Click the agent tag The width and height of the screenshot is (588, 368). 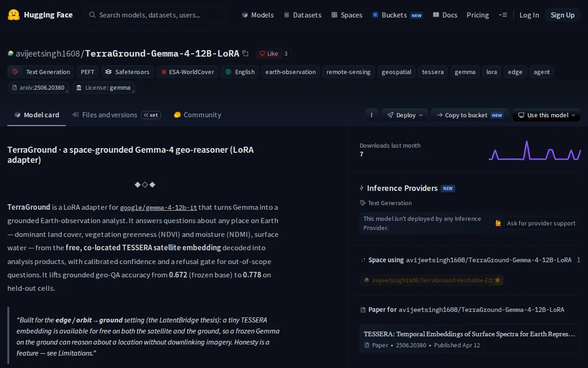pyautogui.click(x=542, y=72)
